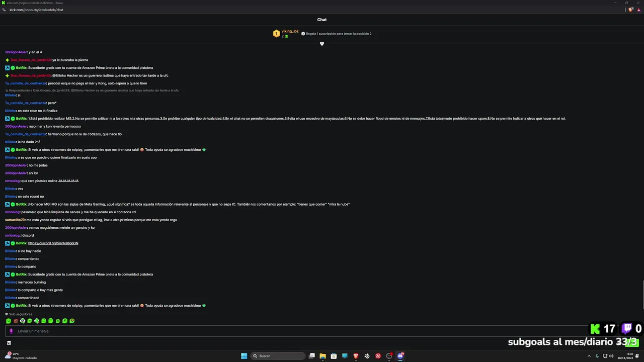Pick the red angry emote in emote row
Image resolution: width=644 pixels, height=362 pixels.
(x=16, y=321)
